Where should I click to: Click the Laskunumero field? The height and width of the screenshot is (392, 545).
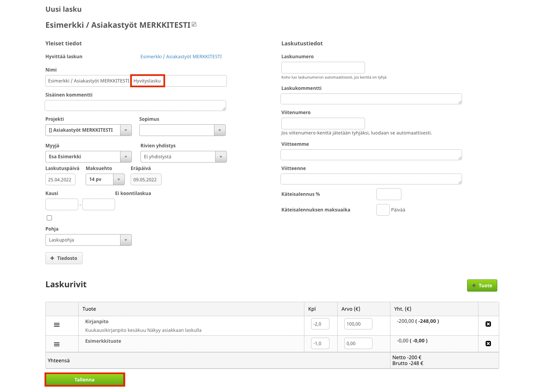(323, 68)
